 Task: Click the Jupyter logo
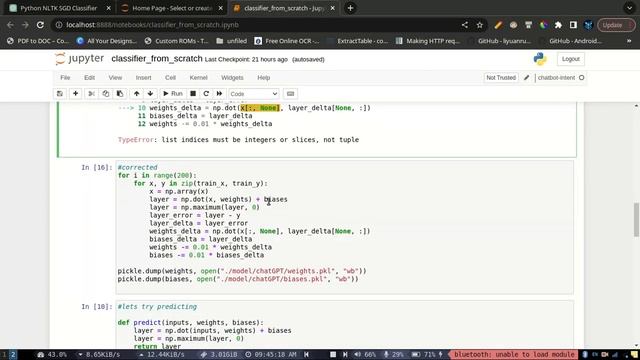(x=80, y=59)
